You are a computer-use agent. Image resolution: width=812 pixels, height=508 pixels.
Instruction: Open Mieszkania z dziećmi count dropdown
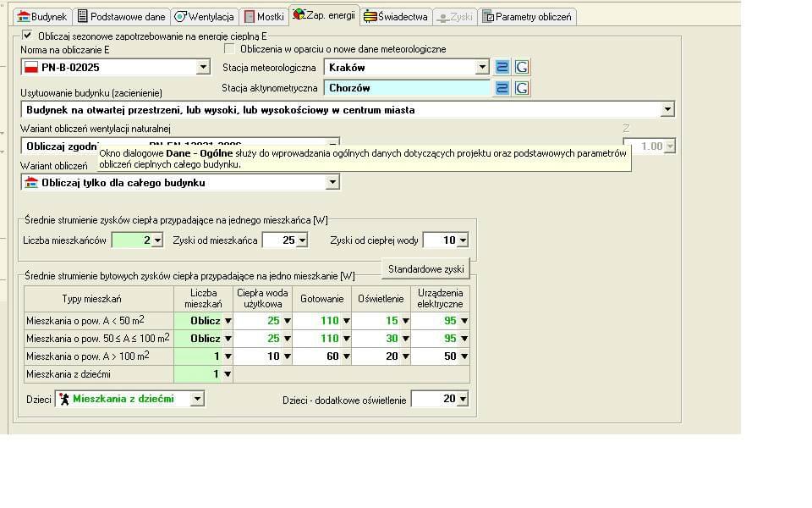point(228,373)
